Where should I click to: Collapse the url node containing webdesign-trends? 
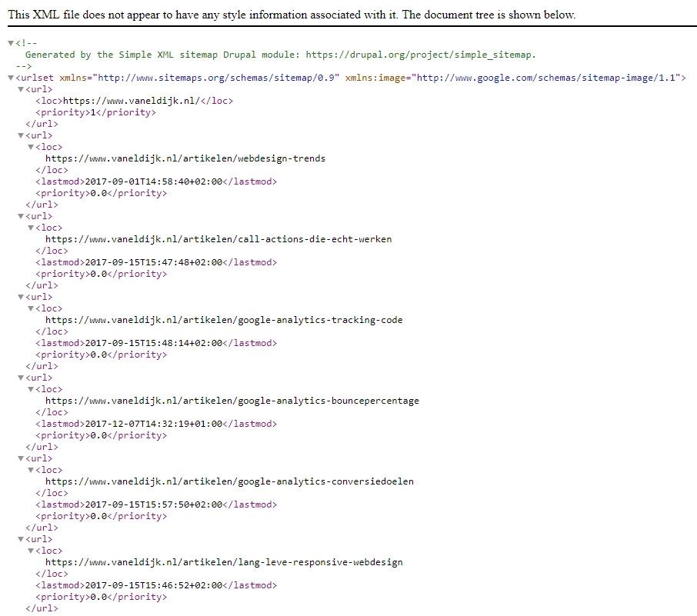21,135
